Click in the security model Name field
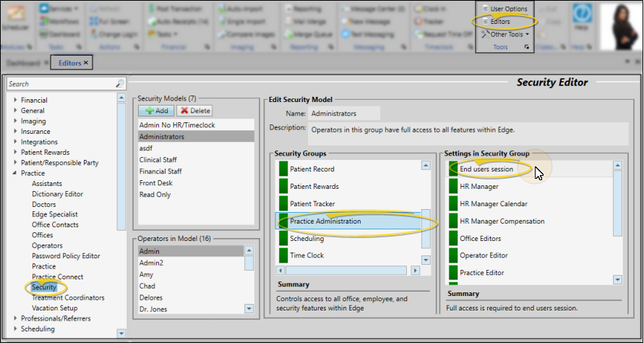Image resolution: width=644 pixels, height=343 pixels. (343, 114)
